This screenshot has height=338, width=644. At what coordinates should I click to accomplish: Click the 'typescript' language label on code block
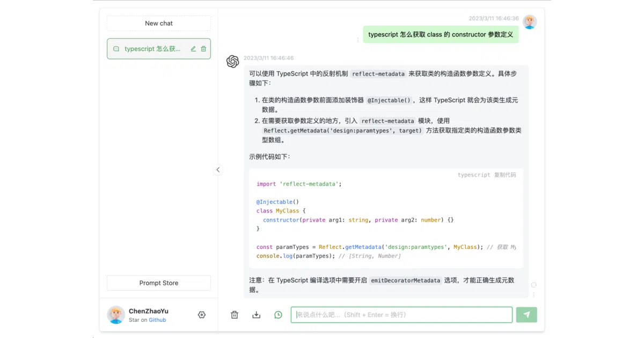click(x=474, y=175)
